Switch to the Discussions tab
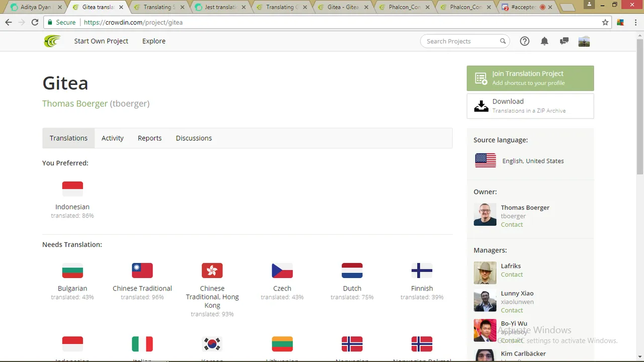644x362 pixels. pyautogui.click(x=194, y=138)
